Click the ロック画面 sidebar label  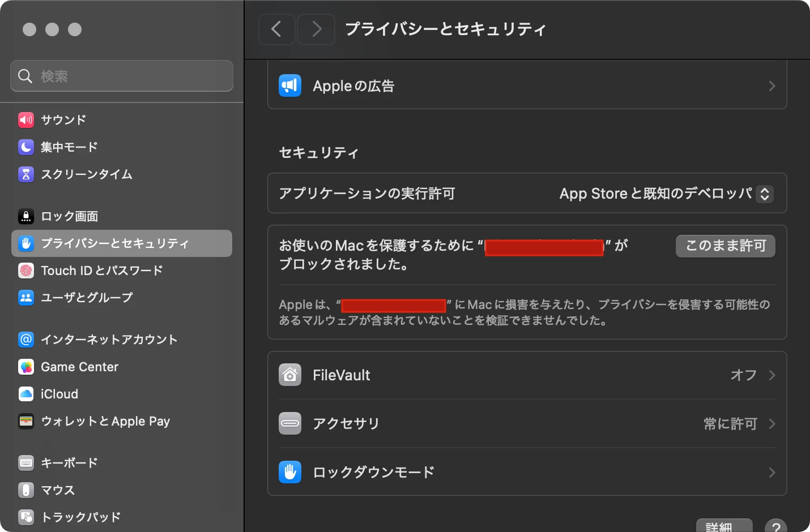tap(69, 216)
